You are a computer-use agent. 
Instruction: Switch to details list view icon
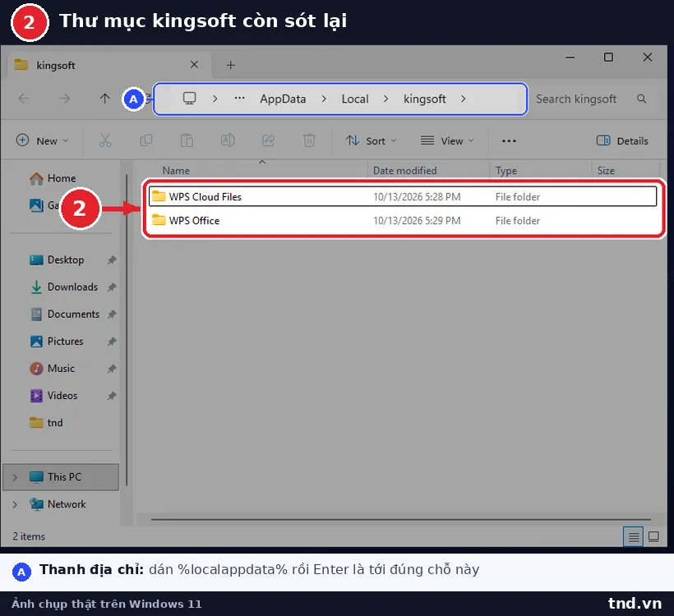634,536
